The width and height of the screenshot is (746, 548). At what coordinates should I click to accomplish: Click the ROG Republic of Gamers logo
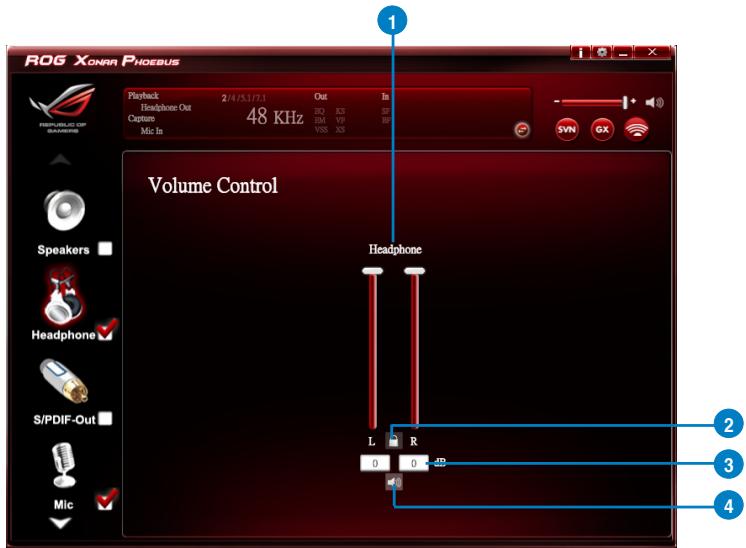coord(63,108)
